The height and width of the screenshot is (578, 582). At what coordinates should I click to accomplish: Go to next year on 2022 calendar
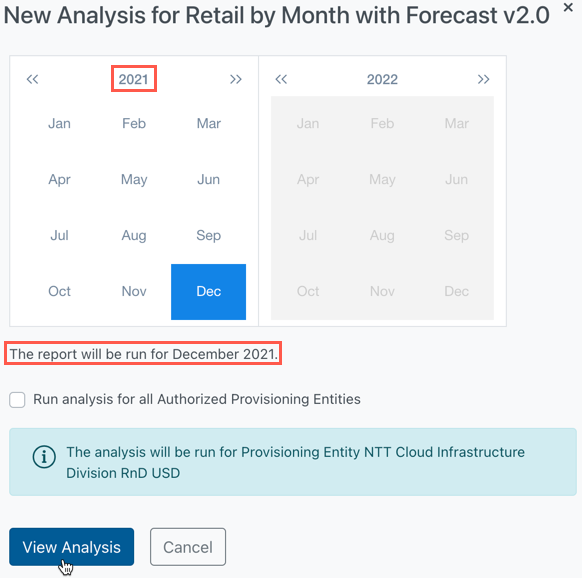point(483,79)
